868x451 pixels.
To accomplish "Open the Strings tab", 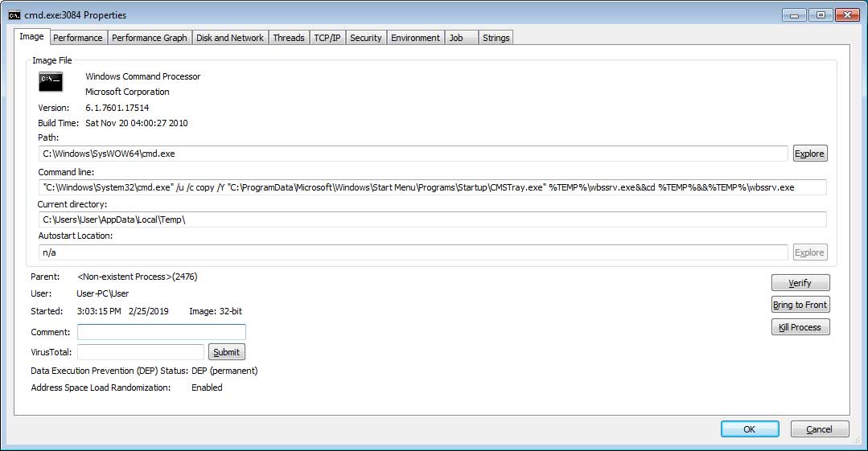I will pyautogui.click(x=496, y=38).
